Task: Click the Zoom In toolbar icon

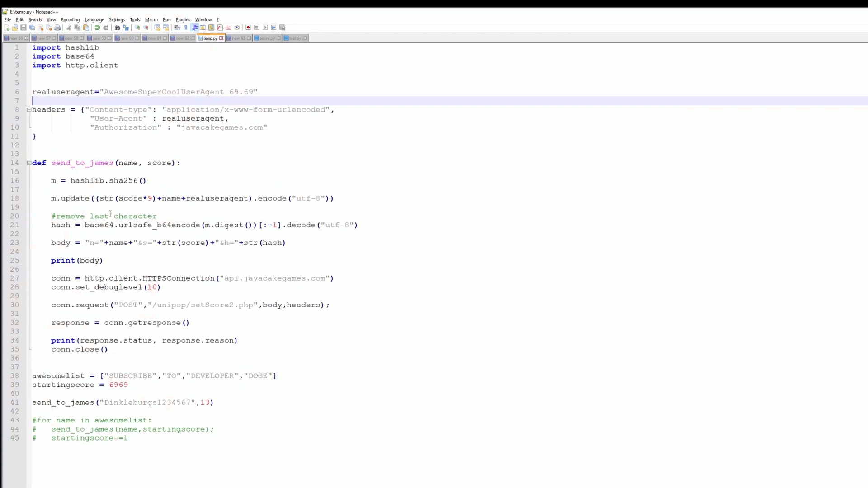Action: 137,28
